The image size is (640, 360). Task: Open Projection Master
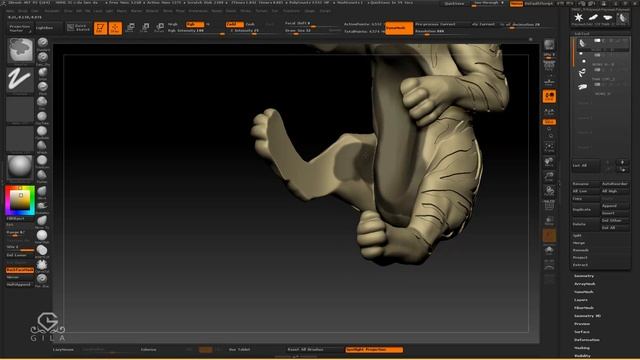click(x=20, y=28)
